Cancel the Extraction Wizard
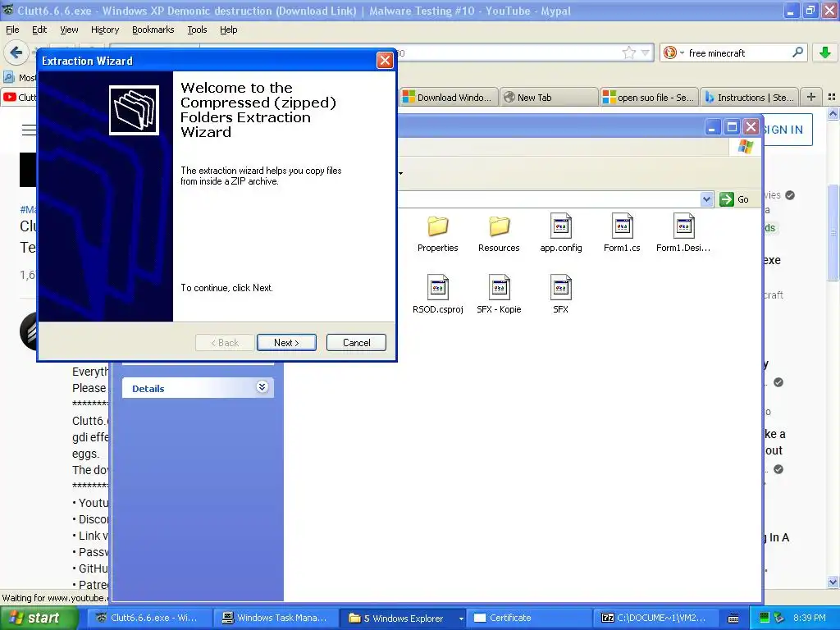The height and width of the screenshot is (630, 840). 356,343
